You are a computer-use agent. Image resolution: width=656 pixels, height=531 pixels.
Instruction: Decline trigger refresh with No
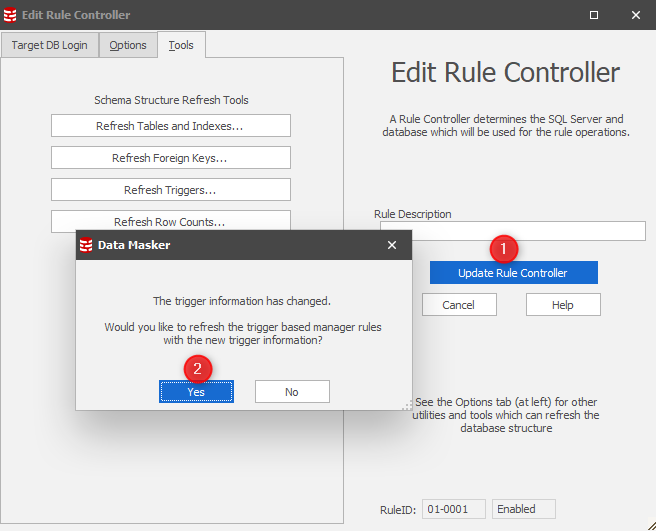291,392
